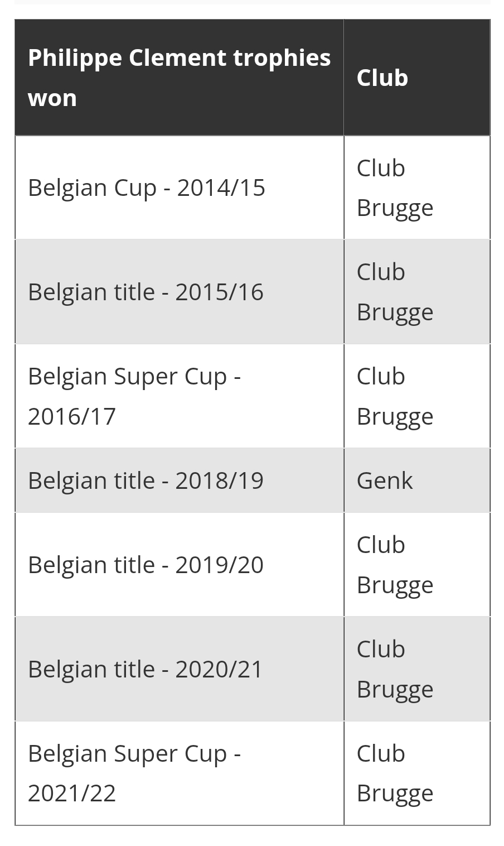Select Club Brugge in the 2020/21 title row
Screen dimensions: 504x846
417,669
